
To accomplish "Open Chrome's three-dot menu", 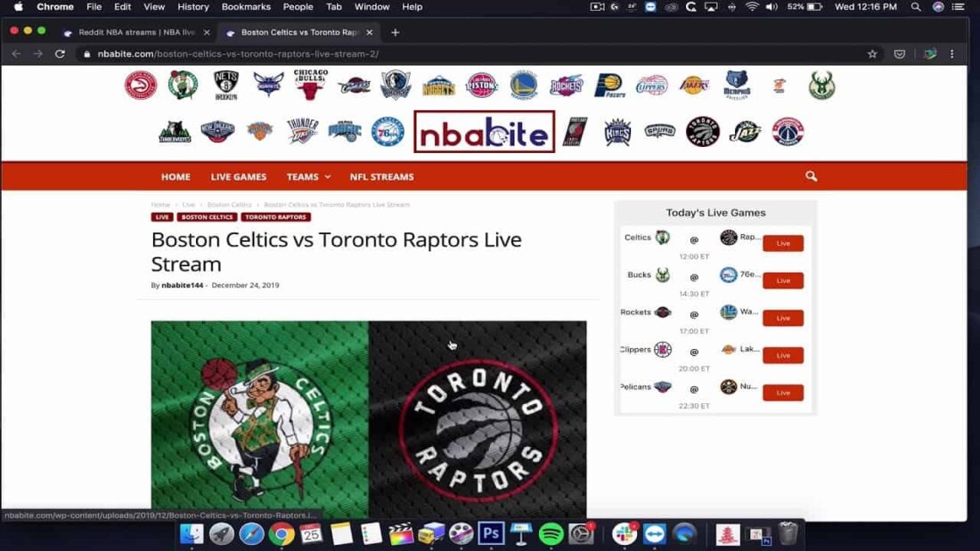I will tap(952, 53).
